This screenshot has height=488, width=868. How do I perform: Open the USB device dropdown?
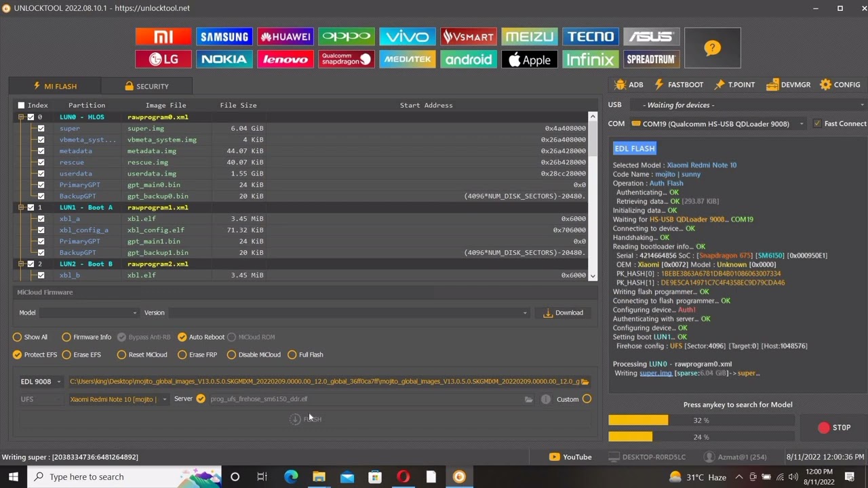point(747,105)
